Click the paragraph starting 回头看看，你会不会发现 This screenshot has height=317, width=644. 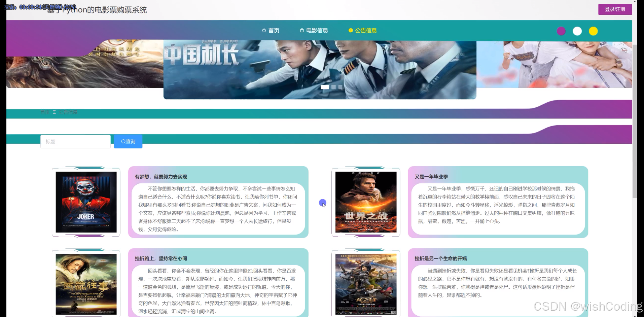[x=218, y=291]
